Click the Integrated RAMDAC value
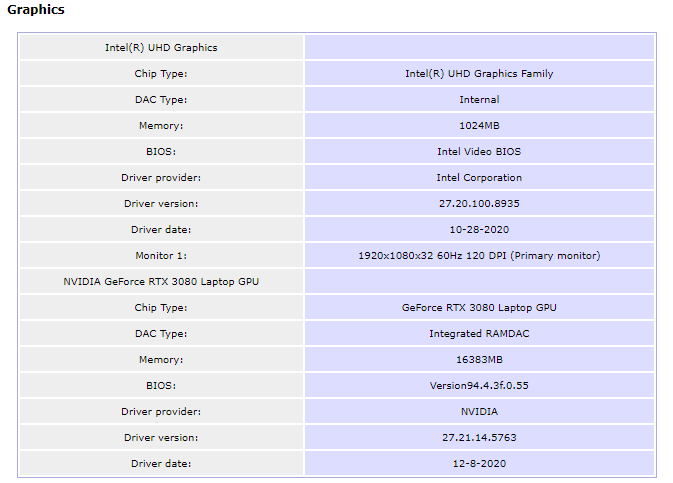This screenshot has height=483, width=673. point(479,334)
